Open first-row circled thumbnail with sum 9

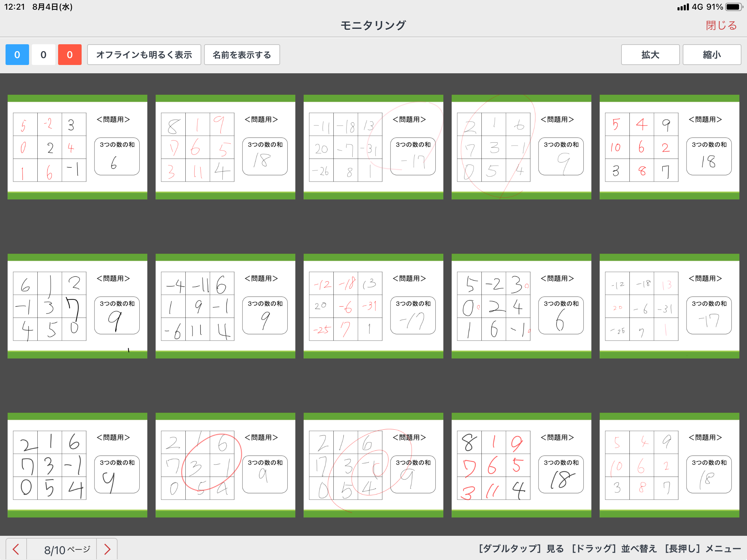pos(522,147)
